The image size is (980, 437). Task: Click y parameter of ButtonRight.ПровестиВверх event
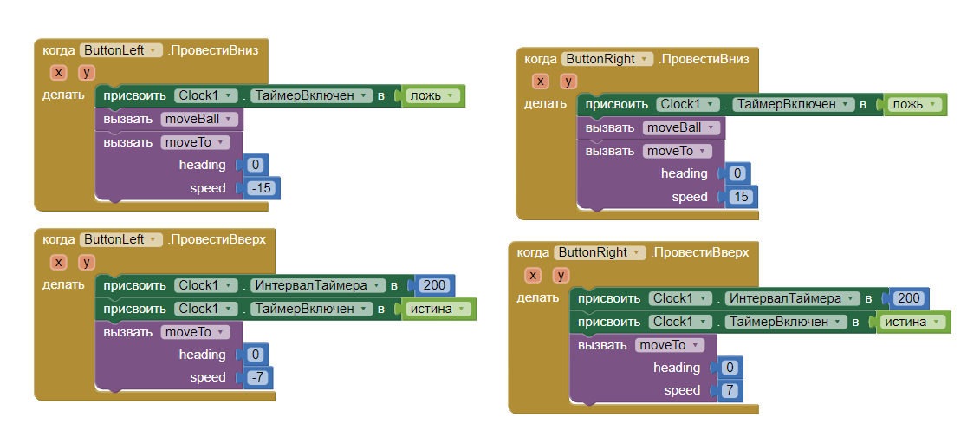(x=561, y=275)
